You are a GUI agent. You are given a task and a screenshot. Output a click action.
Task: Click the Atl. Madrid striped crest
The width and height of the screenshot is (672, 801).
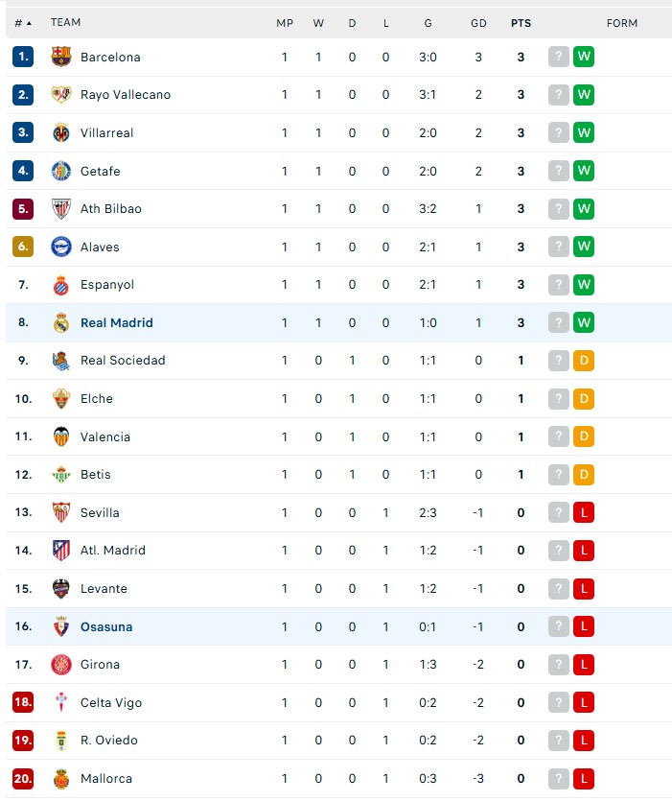coord(61,551)
